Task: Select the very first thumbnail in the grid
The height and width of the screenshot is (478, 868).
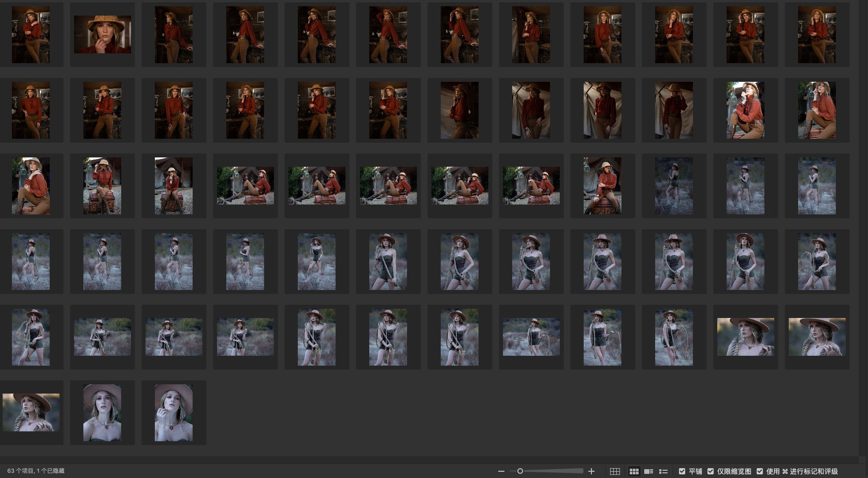Action: (31, 35)
